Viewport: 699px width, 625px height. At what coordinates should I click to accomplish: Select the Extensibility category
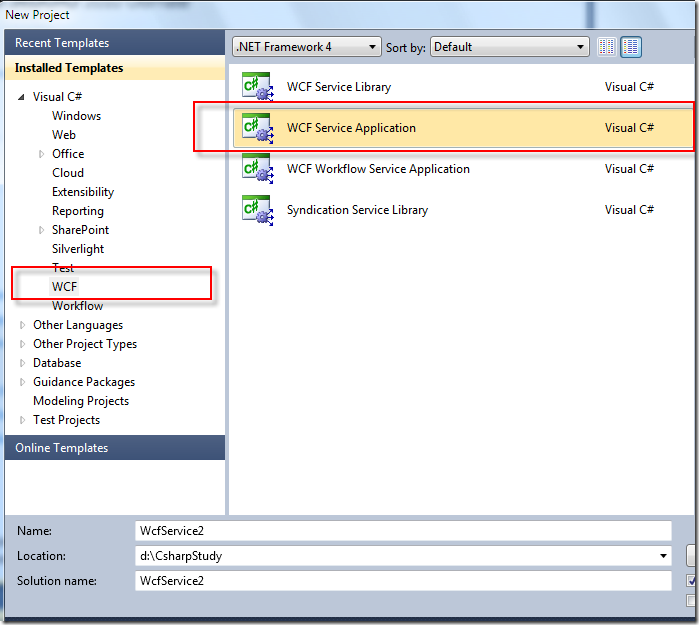pyautogui.click(x=83, y=192)
